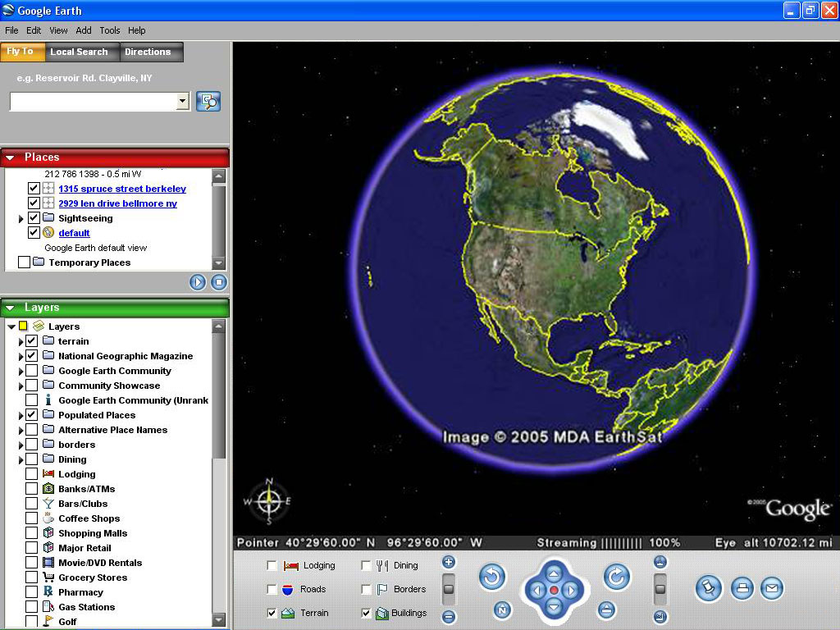Enable the Dining checkbox in bottom toolbar
This screenshot has width=840, height=630.
tap(366, 565)
